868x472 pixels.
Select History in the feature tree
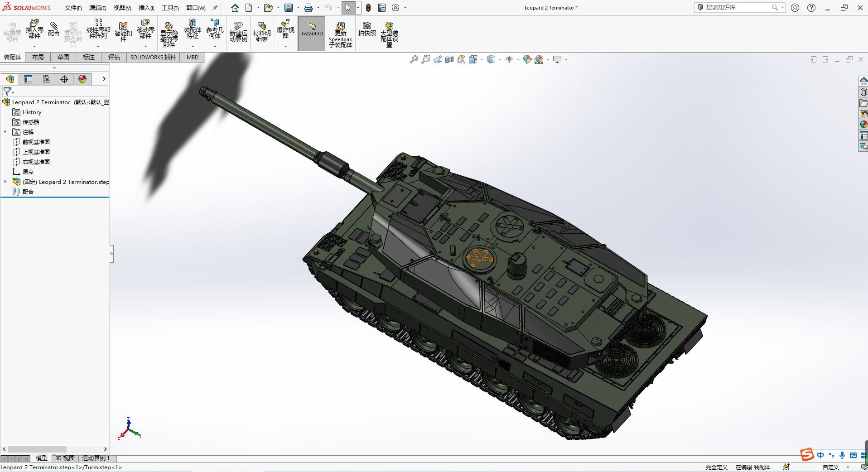(x=32, y=112)
